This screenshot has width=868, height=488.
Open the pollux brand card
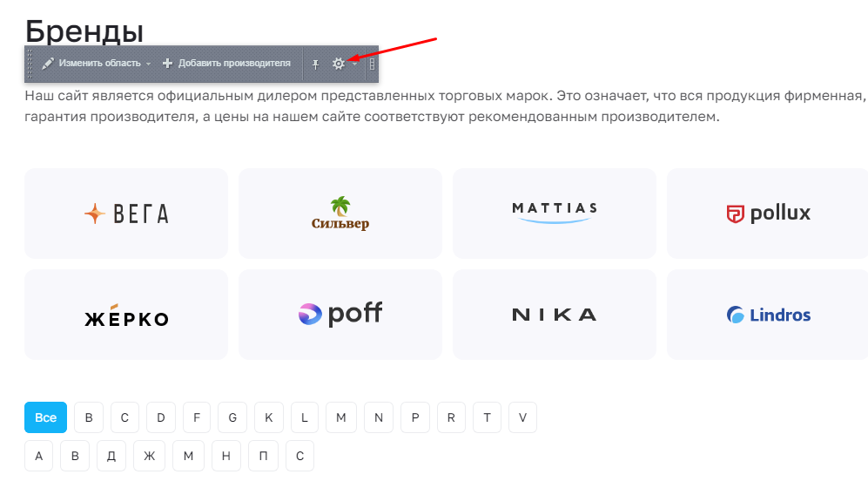(x=768, y=213)
